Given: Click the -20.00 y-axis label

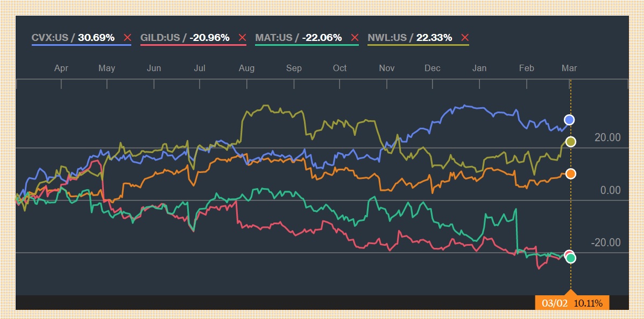Looking at the screenshot, I should [606, 242].
